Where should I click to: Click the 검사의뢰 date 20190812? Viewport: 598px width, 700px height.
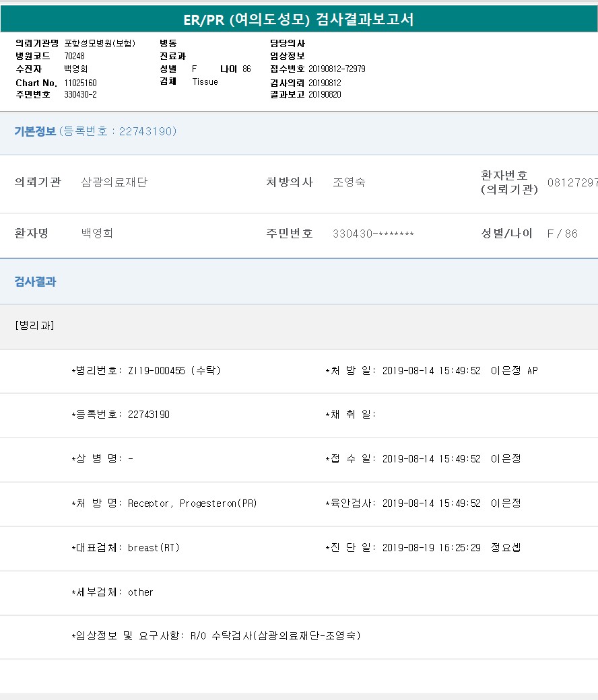click(x=325, y=83)
